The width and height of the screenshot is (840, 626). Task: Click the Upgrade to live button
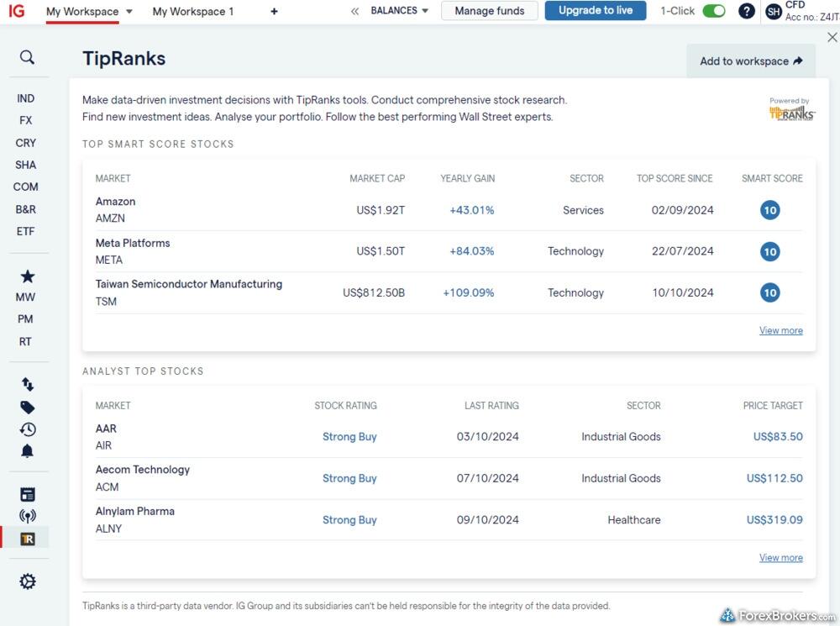point(595,11)
